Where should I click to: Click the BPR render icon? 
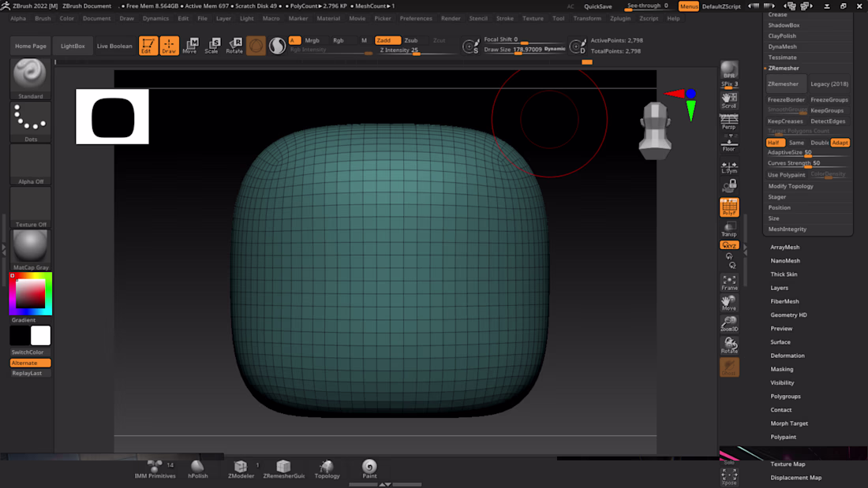(729, 71)
